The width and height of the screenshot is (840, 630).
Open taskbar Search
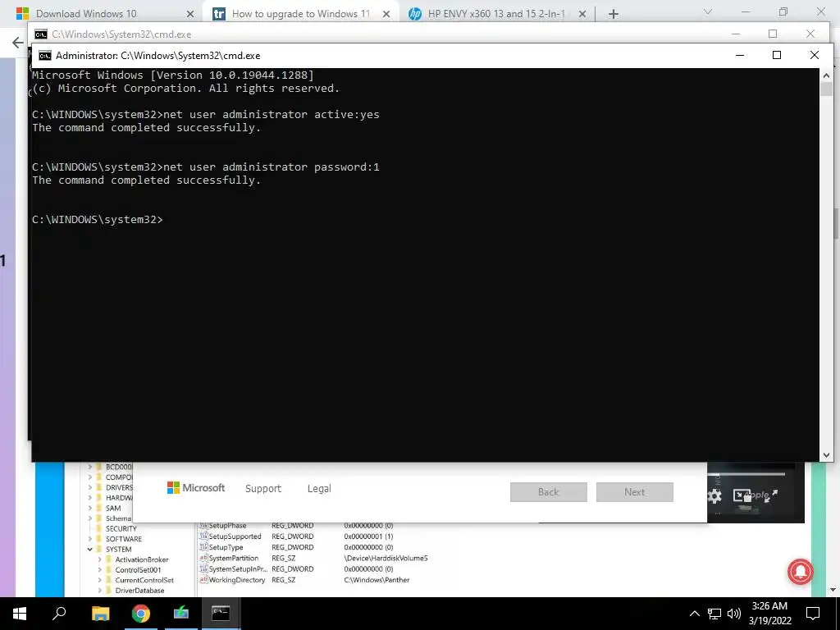click(x=59, y=613)
